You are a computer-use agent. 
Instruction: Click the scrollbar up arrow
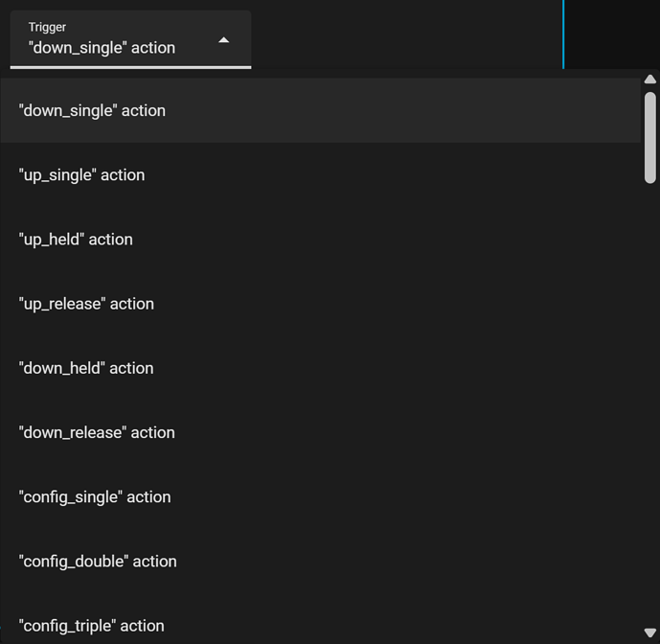[650, 80]
